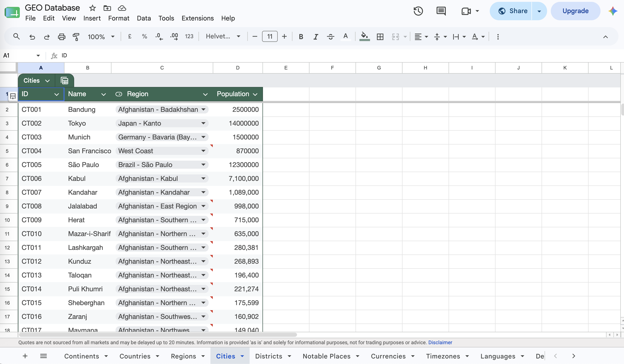
Task: Increase font size with plus
Action: coord(284,37)
